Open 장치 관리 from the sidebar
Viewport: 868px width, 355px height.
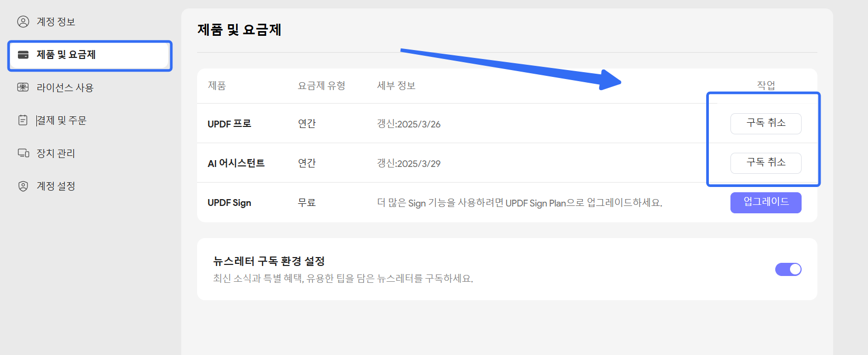click(x=56, y=153)
